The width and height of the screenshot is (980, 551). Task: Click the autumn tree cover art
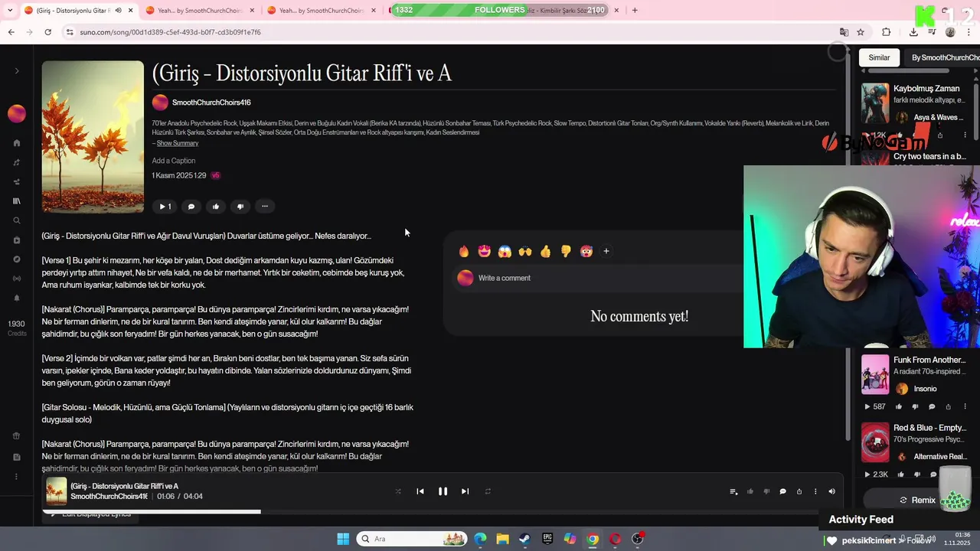93,137
